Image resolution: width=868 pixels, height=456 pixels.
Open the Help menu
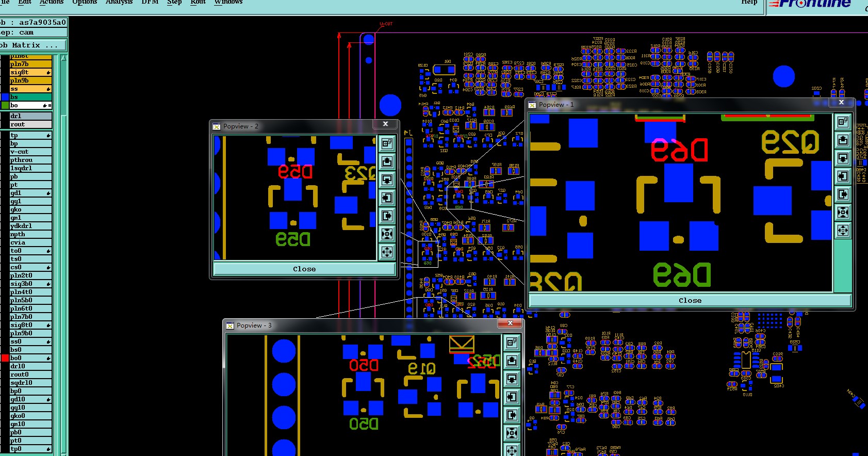(749, 3)
